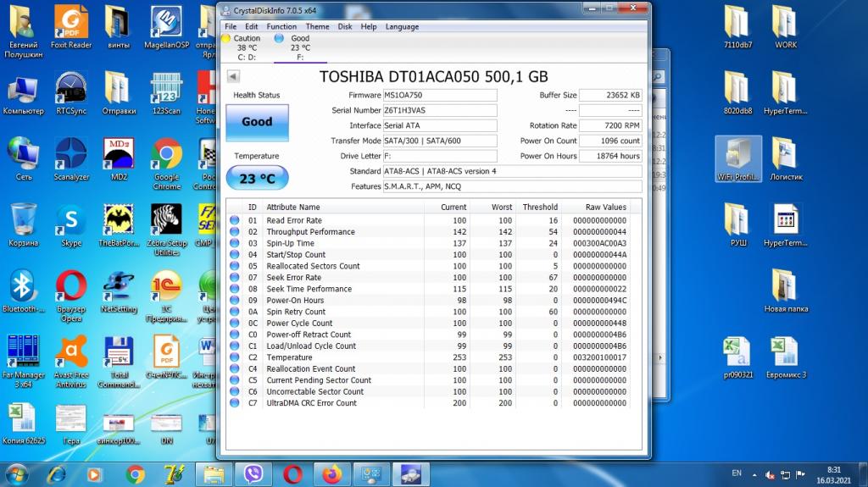The image size is (868, 487).
Task: Open the Help menu
Action: point(369,26)
